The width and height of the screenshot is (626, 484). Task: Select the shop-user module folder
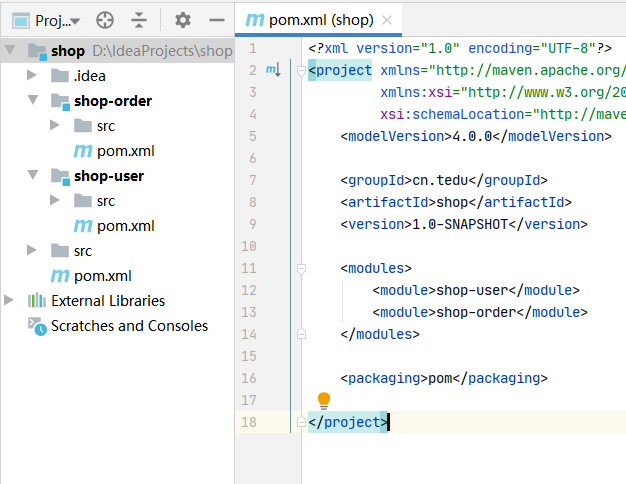(x=109, y=176)
